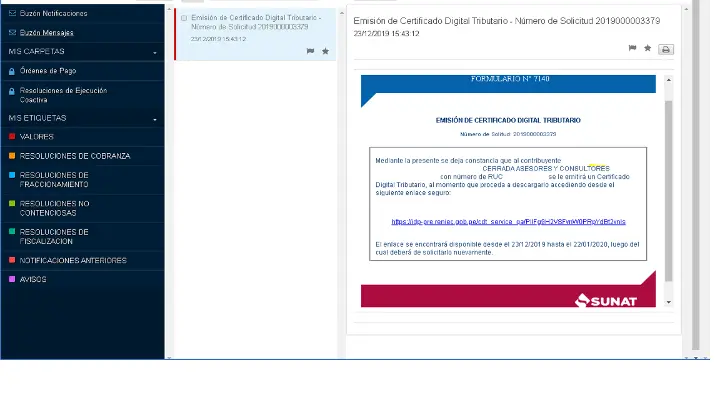Click the star icon on the message list item
The image size is (720, 405).
(x=325, y=51)
